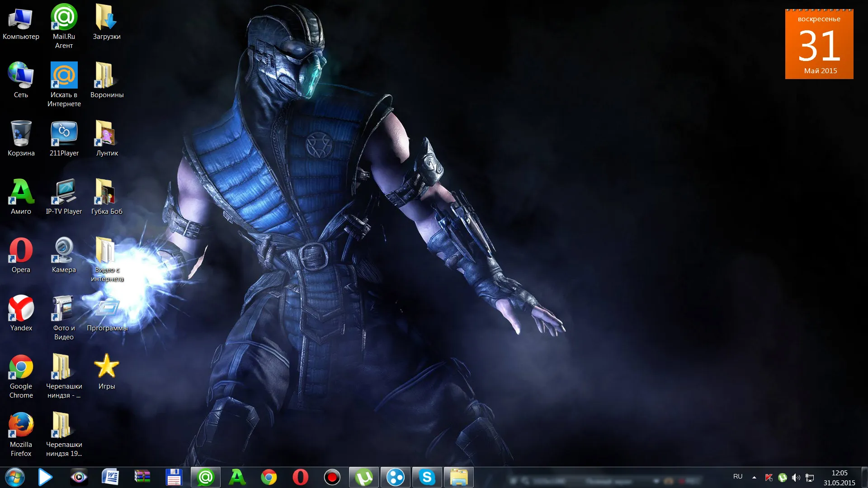Click the uTorrent tray icon

(x=783, y=478)
